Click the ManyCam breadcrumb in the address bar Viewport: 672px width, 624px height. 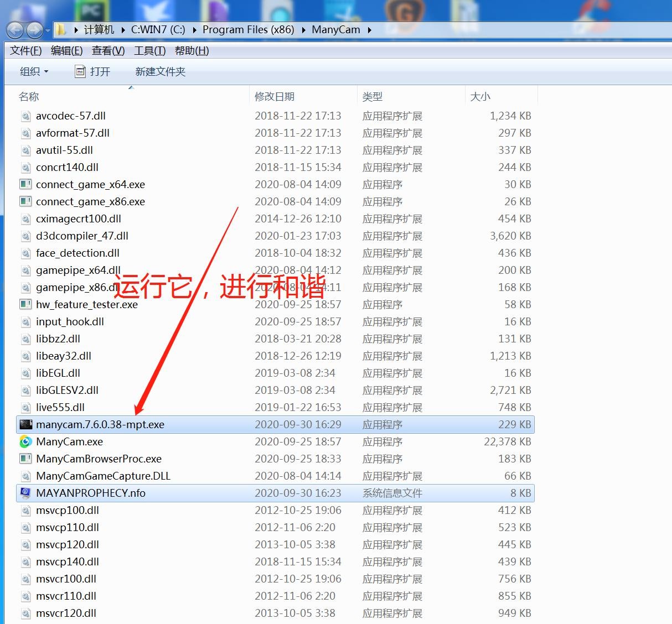click(336, 30)
